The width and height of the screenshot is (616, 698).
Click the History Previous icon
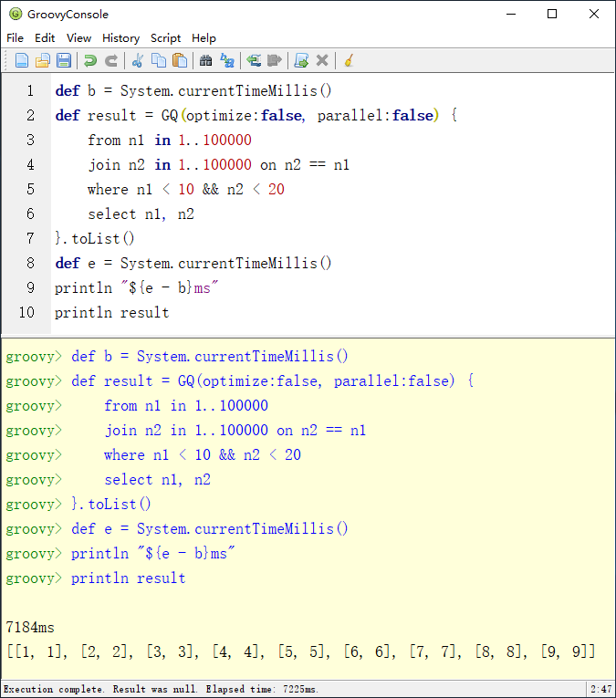point(254,60)
